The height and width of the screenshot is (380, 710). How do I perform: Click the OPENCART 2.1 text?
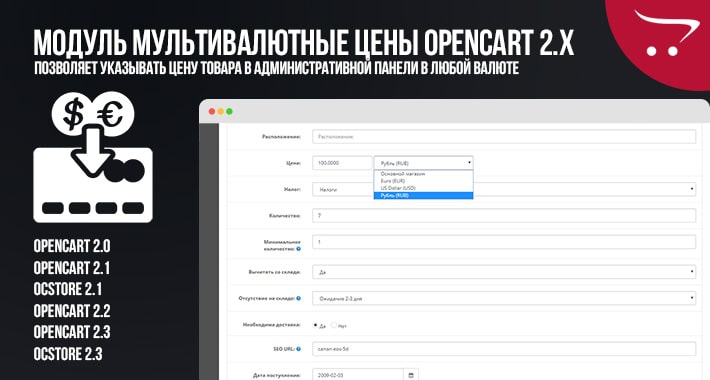pos(72,268)
